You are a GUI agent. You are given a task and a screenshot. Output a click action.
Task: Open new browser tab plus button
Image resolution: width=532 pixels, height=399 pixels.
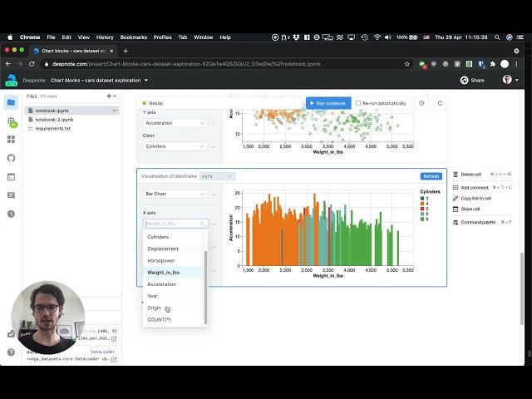pyautogui.click(x=126, y=51)
